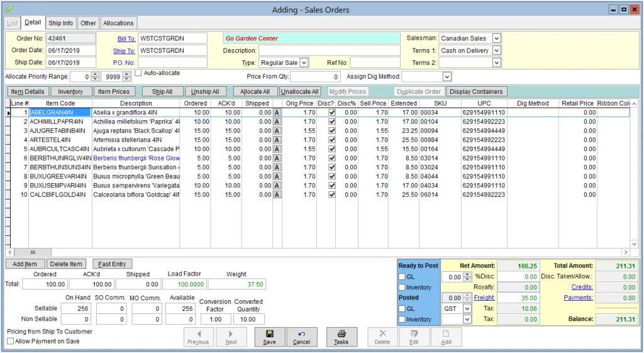
Task: Open the Assign Dig Method dropdown
Action: pyautogui.click(x=447, y=76)
